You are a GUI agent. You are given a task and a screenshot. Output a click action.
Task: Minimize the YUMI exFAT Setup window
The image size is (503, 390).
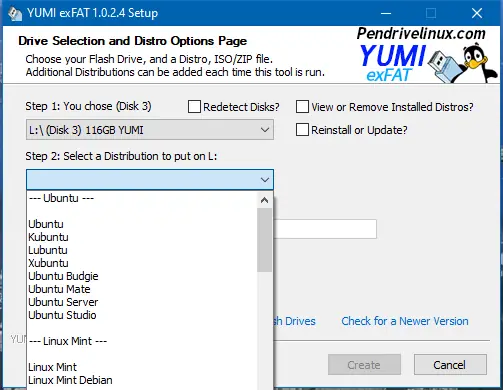386,13
